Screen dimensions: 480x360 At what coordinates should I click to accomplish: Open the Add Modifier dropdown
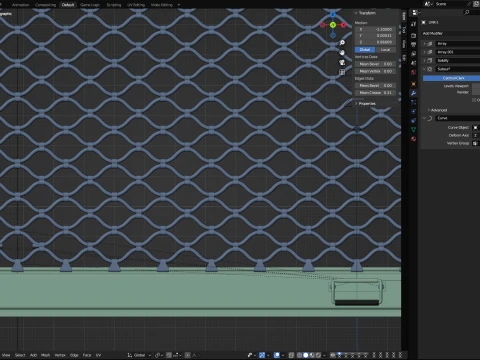(x=451, y=33)
